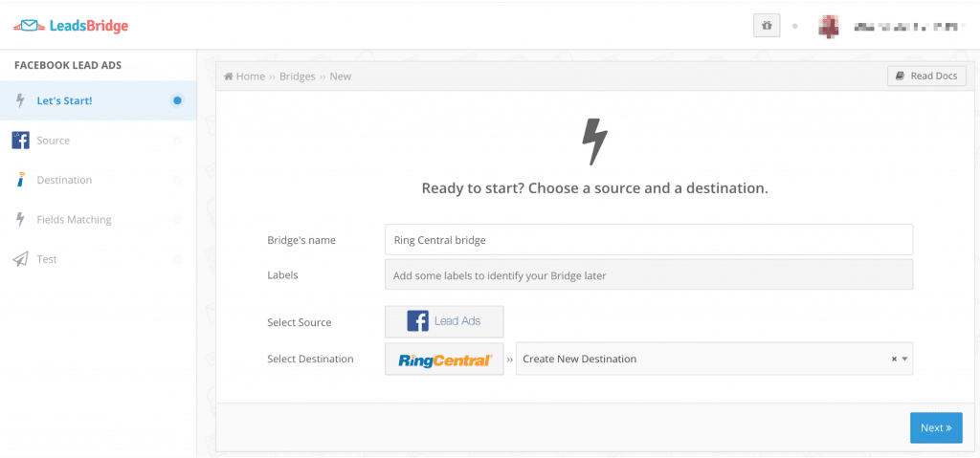This screenshot has width=980, height=458.
Task: Choose the Facebook Lead Ads source button
Action: [444, 321]
